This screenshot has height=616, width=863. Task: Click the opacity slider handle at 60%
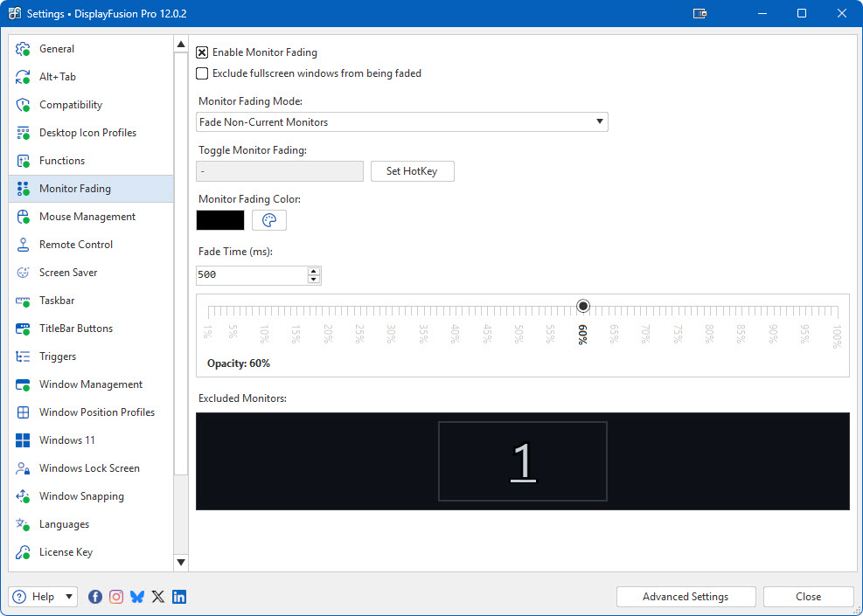(x=583, y=306)
